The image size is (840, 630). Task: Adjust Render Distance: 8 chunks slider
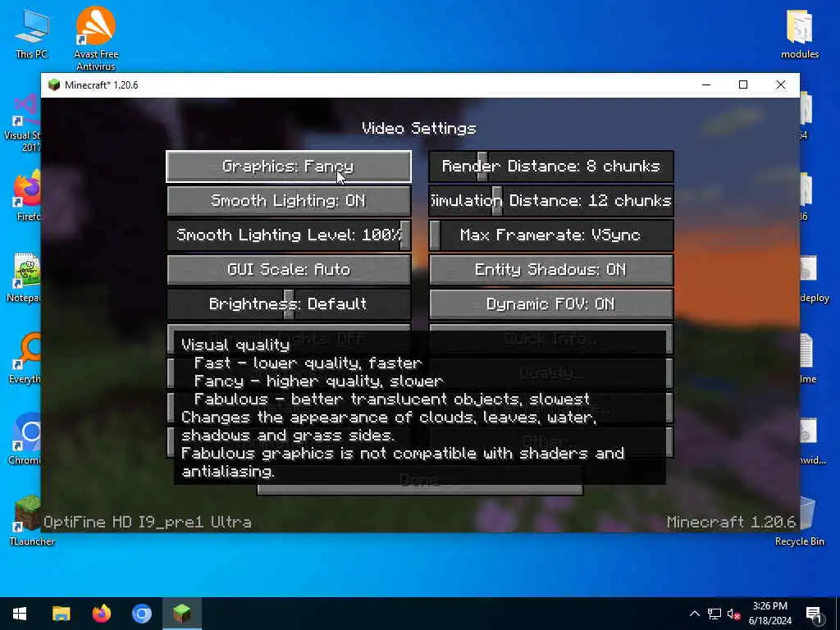(551, 167)
